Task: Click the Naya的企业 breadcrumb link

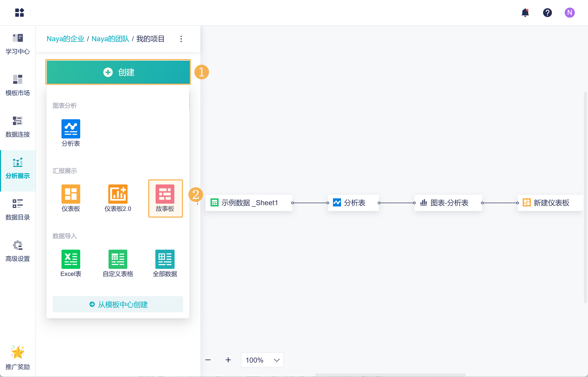Action: pyautogui.click(x=66, y=39)
